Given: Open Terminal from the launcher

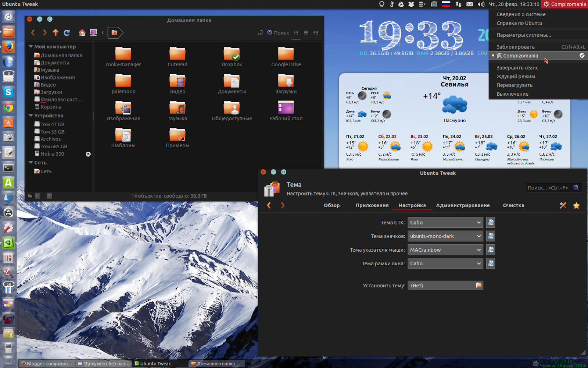Looking at the screenshot, I should (x=8, y=168).
